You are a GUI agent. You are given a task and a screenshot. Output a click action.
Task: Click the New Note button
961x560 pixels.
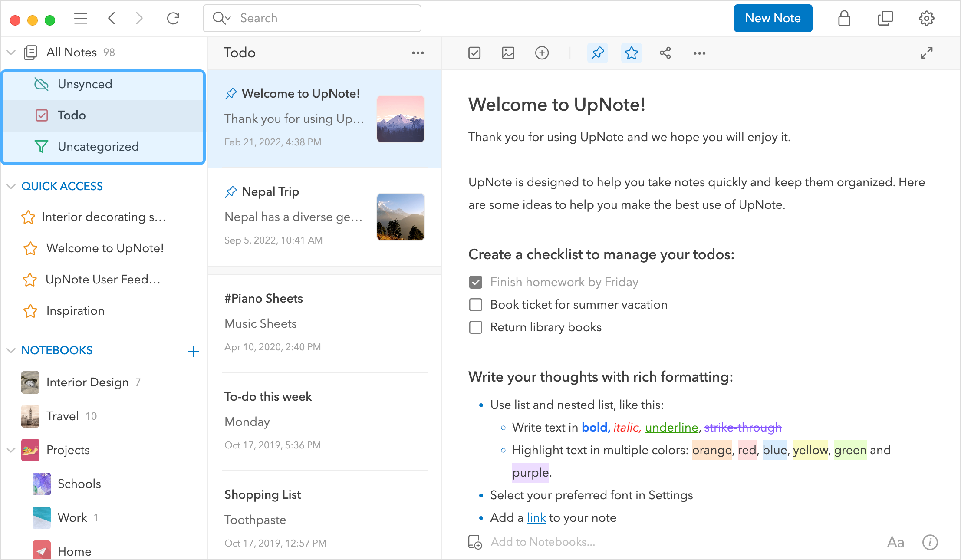(x=773, y=18)
